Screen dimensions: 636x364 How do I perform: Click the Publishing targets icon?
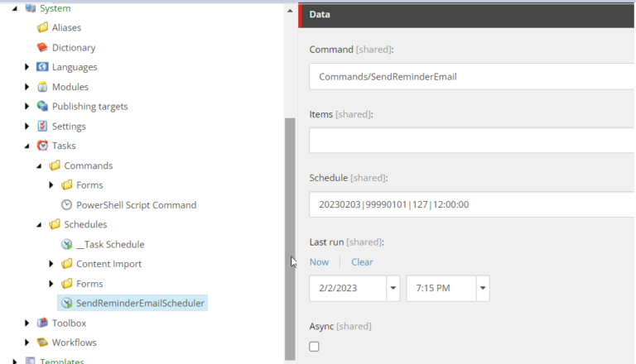pyautogui.click(x=42, y=107)
